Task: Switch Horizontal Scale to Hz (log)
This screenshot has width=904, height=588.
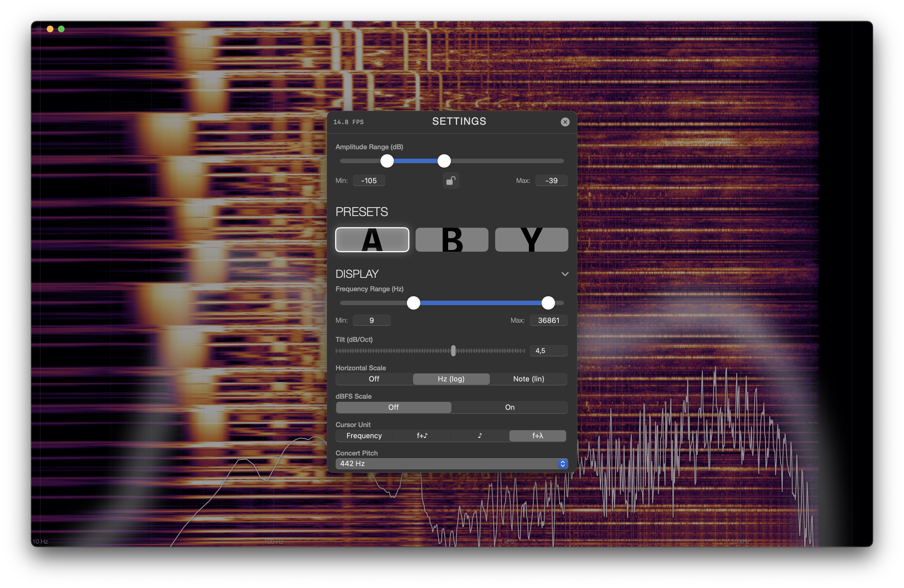Action: tap(451, 379)
